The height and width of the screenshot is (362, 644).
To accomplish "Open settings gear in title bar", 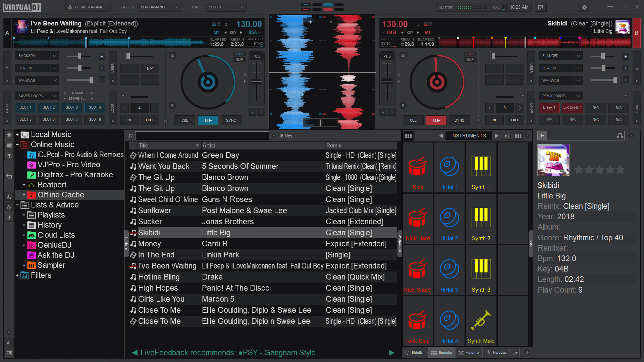I will point(584,7).
